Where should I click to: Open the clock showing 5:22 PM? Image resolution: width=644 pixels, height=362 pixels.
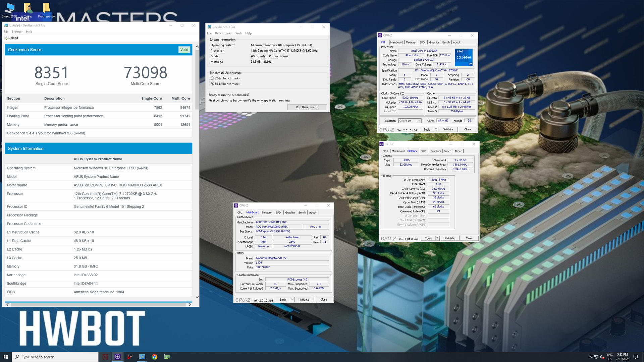coord(623,357)
